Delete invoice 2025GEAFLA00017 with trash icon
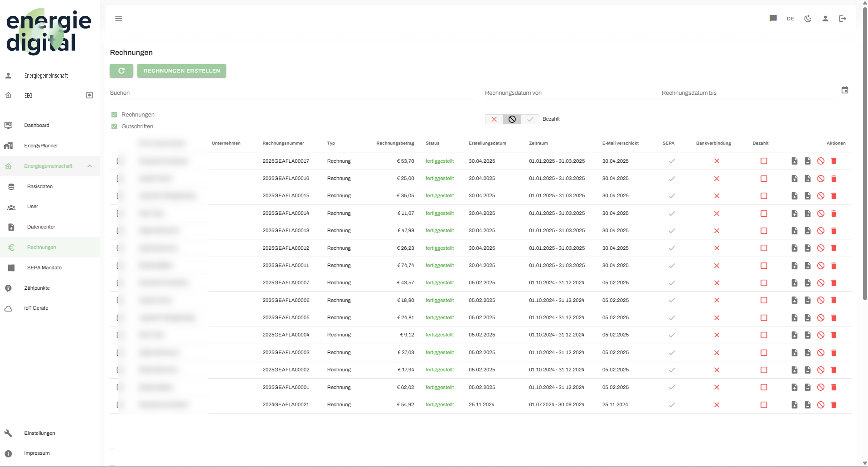868x467 pixels. point(834,161)
